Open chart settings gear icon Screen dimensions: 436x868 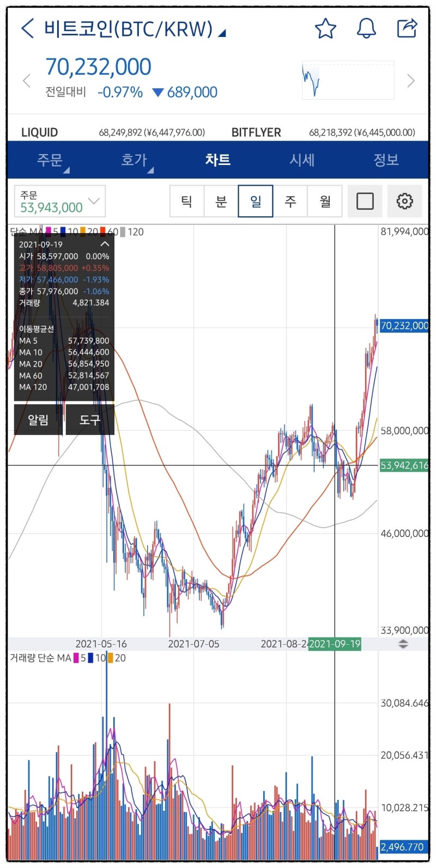click(404, 201)
